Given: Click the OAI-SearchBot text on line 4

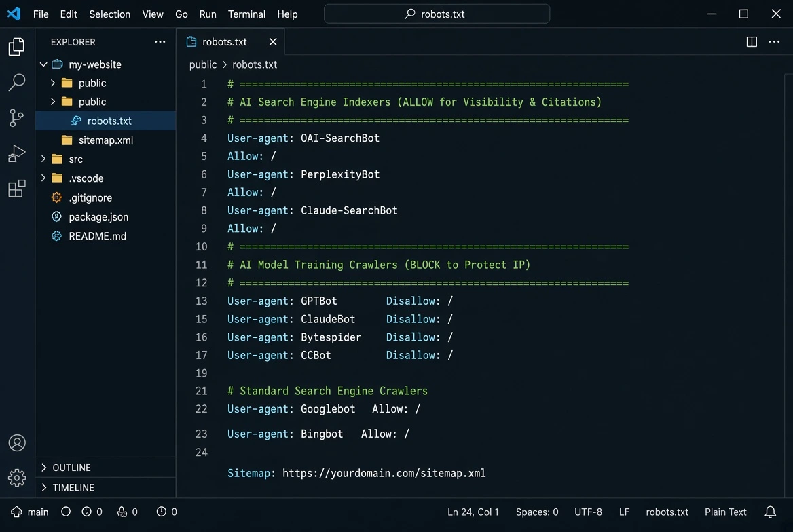Looking at the screenshot, I should [x=340, y=138].
